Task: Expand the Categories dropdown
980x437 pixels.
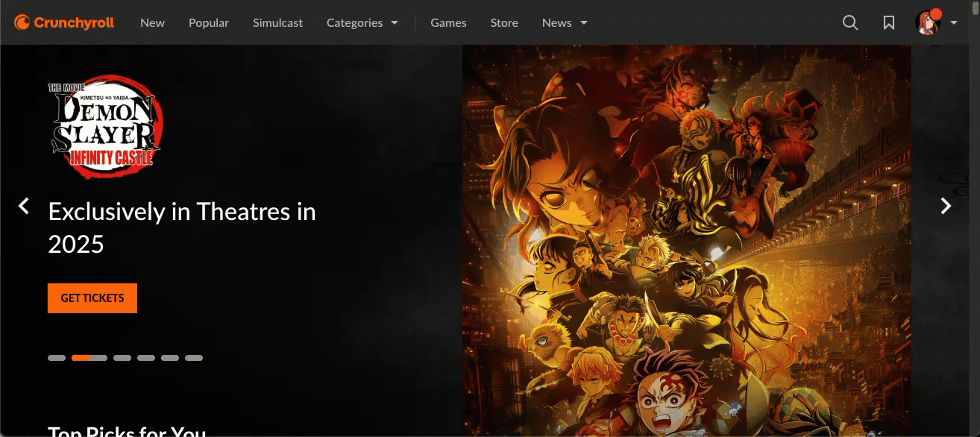Action: point(362,22)
